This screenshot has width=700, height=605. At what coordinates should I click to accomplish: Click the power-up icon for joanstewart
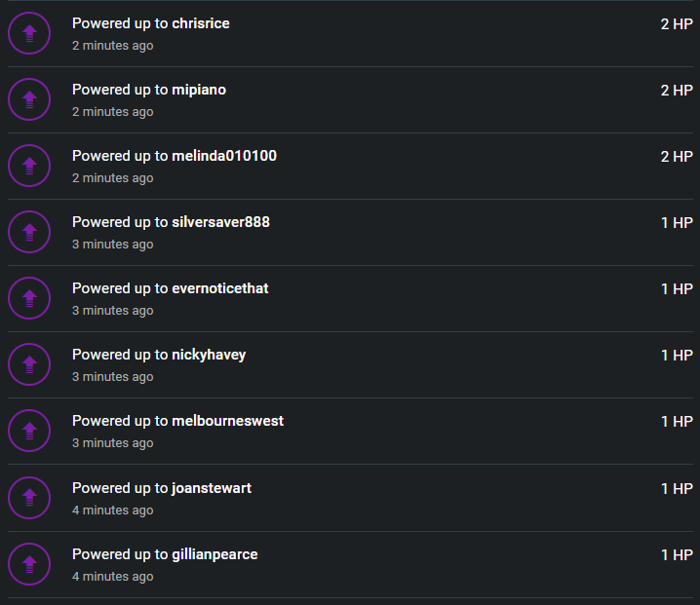coord(29,498)
